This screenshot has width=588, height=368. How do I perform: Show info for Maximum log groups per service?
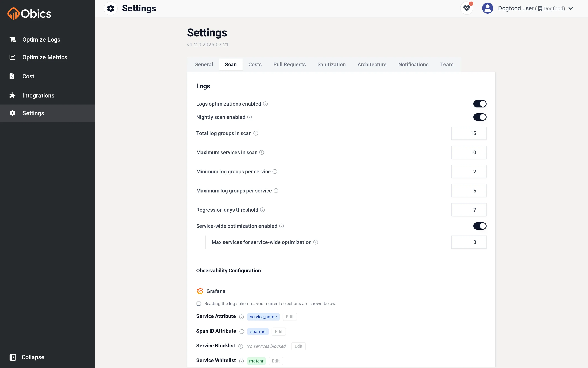click(x=276, y=191)
